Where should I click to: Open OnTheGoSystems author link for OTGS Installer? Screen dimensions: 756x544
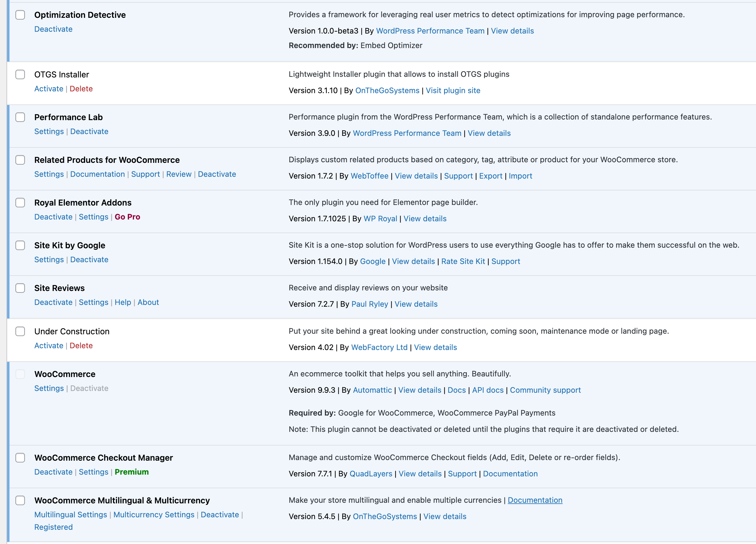tap(387, 90)
